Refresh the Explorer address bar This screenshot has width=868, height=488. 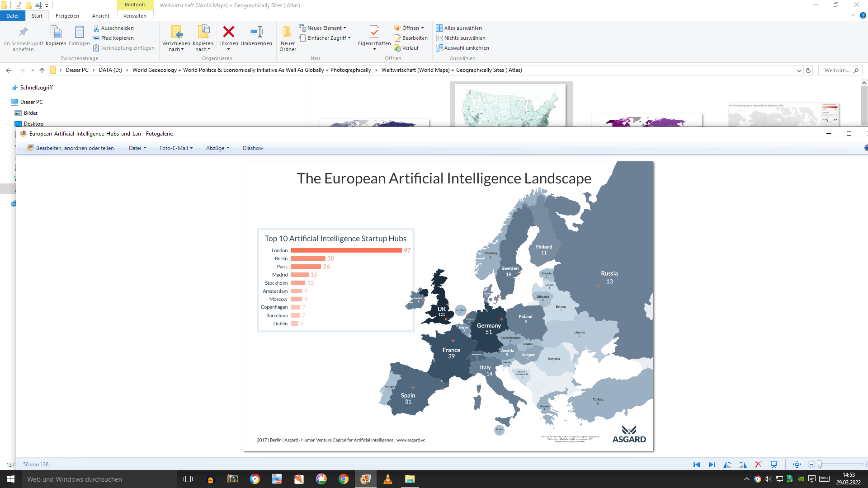(x=808, y=70)
